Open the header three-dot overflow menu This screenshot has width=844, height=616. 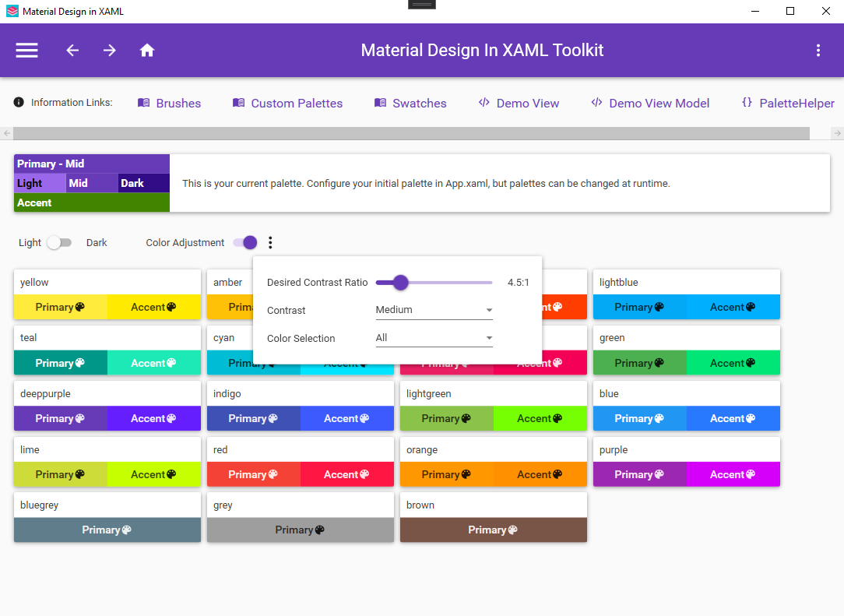(x=818, y=50)
